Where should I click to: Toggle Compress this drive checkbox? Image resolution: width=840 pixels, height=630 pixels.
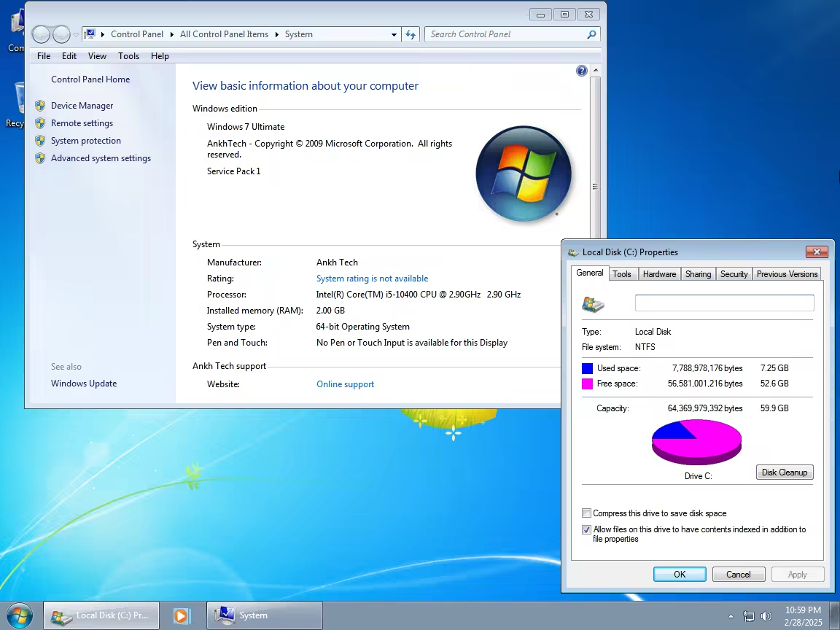tap(586, 513)
